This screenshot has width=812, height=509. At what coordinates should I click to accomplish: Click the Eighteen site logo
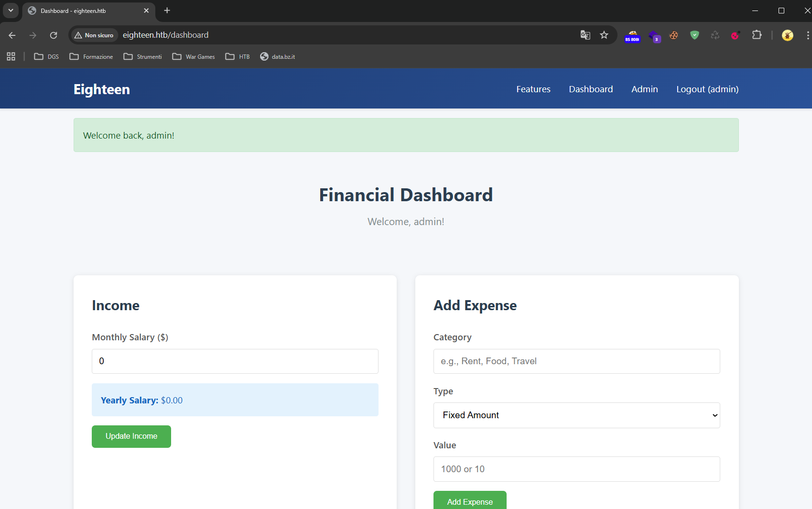pos(102,89)
